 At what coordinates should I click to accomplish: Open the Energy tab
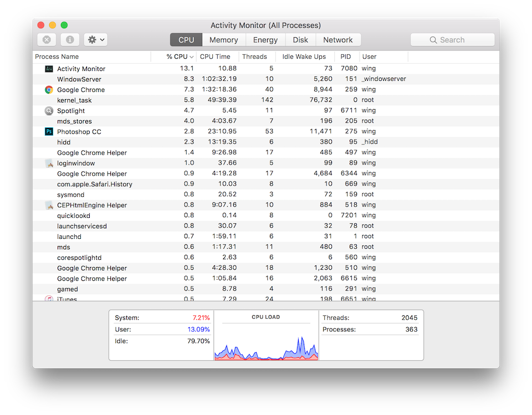[265, 40]
